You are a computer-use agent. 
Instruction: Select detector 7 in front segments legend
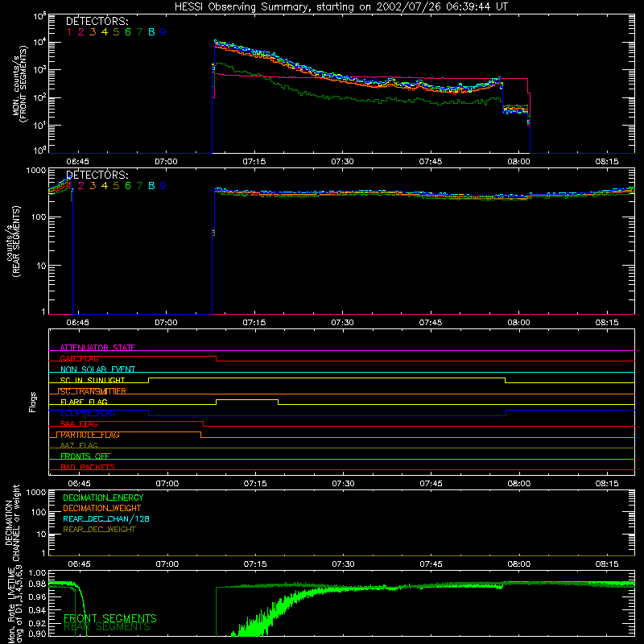[x=139, y=32]
